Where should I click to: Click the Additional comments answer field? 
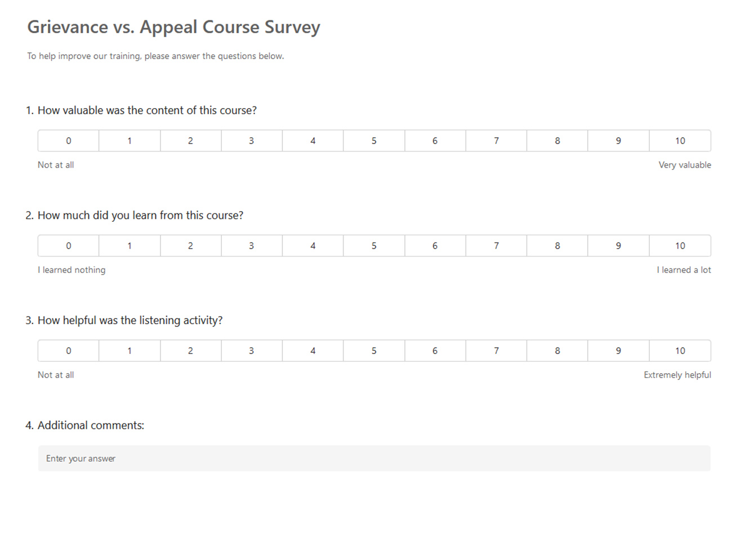374,458
